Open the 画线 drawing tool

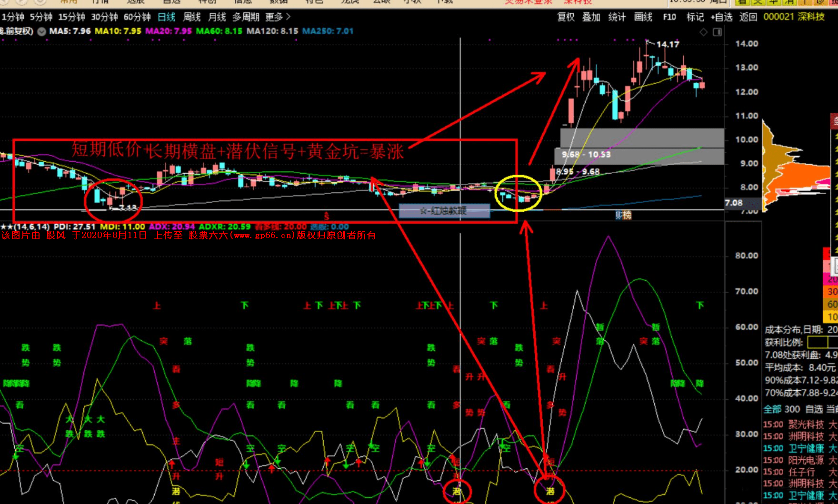[643, 17]
